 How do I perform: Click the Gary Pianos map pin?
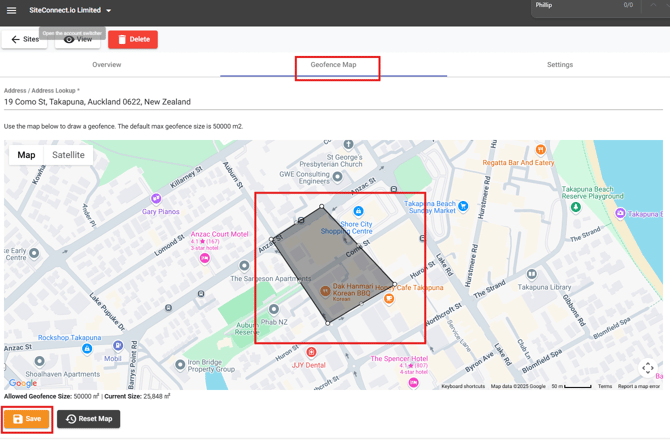(155, 199)
